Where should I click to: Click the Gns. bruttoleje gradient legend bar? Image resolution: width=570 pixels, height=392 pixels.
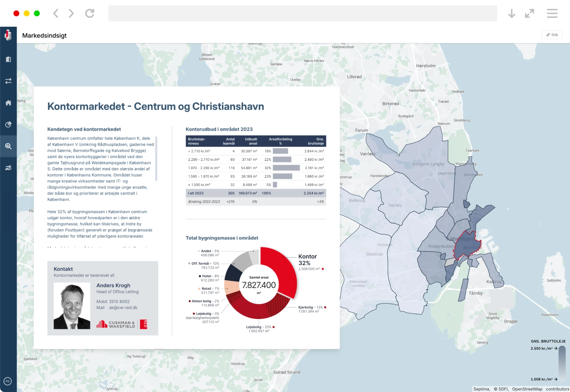pos(562,363)
